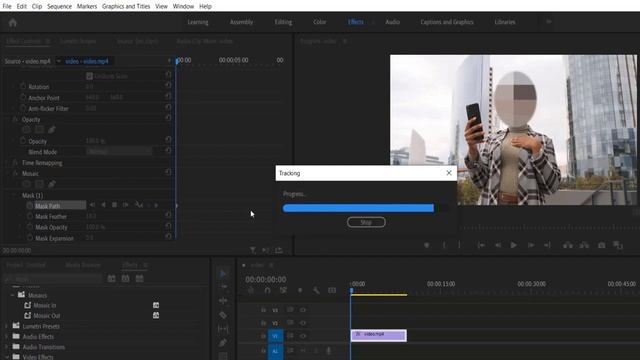Click the Effect Controls filter properties icon
The image size is (640, 360).
(253, 250)
